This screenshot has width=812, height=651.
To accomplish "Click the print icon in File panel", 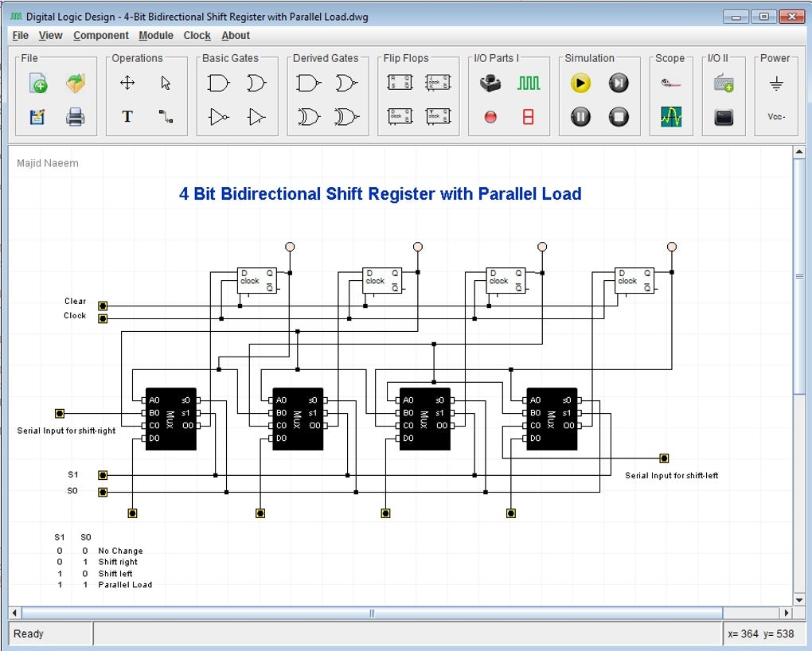I will tap(75, 116).
